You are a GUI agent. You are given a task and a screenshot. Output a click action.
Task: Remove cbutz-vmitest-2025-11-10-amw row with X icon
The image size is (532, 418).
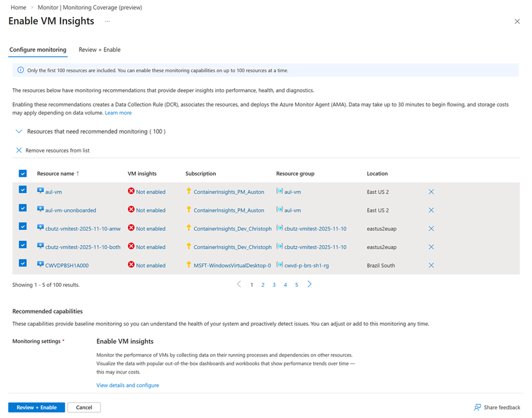click(431, 229)
